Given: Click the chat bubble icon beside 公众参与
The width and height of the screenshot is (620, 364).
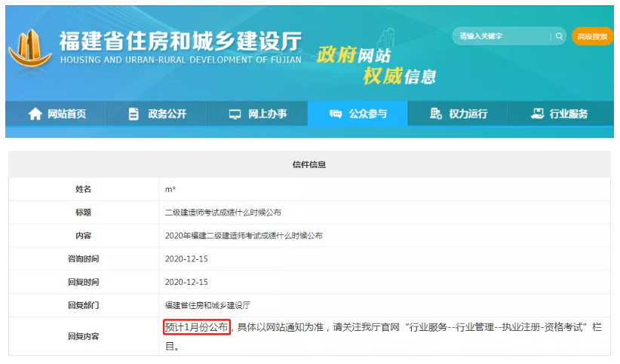Looking at the screenshot, I should [x=336, y=114].
